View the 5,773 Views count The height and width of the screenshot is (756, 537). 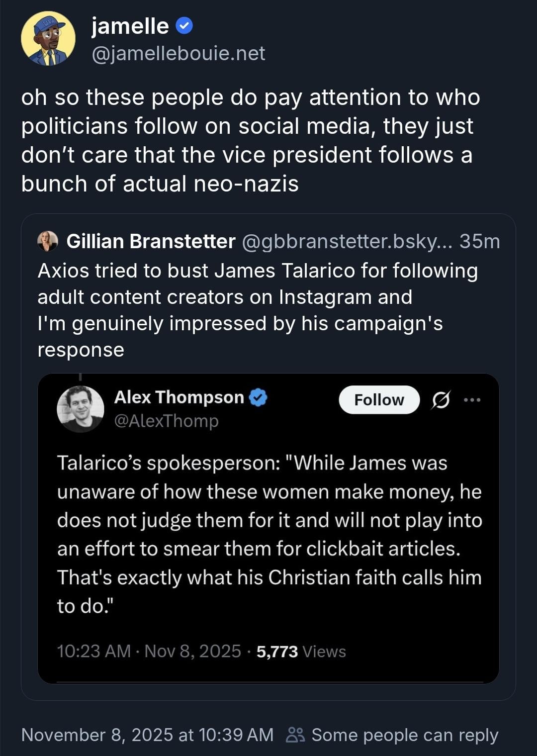click(301, 652)
